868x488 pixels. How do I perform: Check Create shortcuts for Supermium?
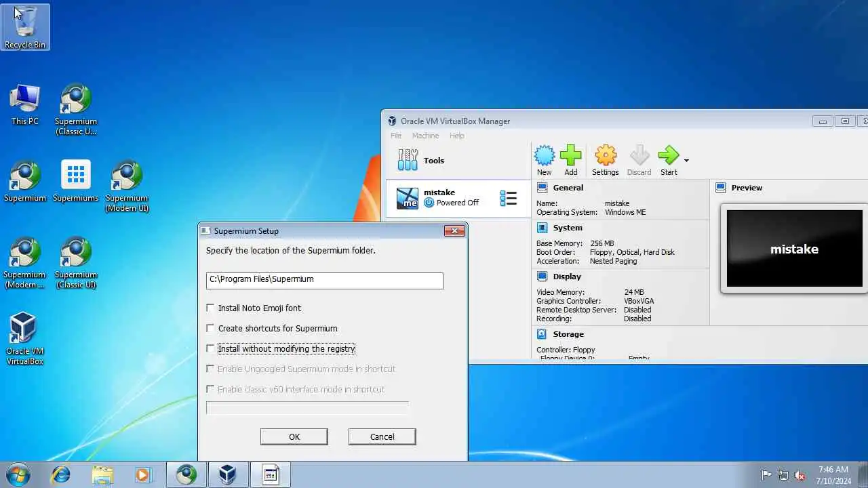[x=210, y=328]
